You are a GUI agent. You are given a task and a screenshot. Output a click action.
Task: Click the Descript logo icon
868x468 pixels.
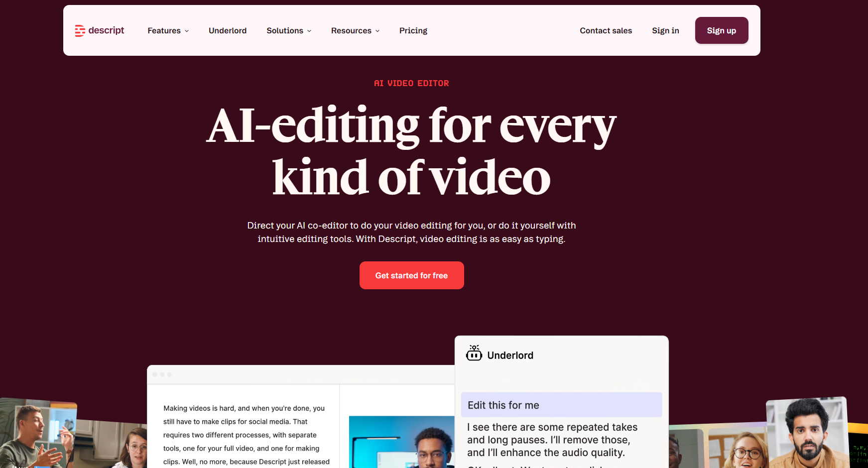[x=80, y=31]
